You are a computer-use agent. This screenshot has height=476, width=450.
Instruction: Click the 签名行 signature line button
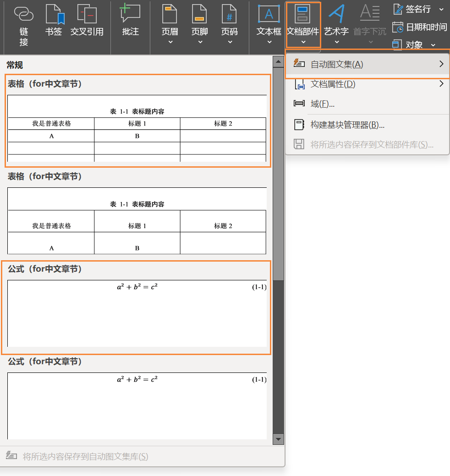[x=412, y=9]
